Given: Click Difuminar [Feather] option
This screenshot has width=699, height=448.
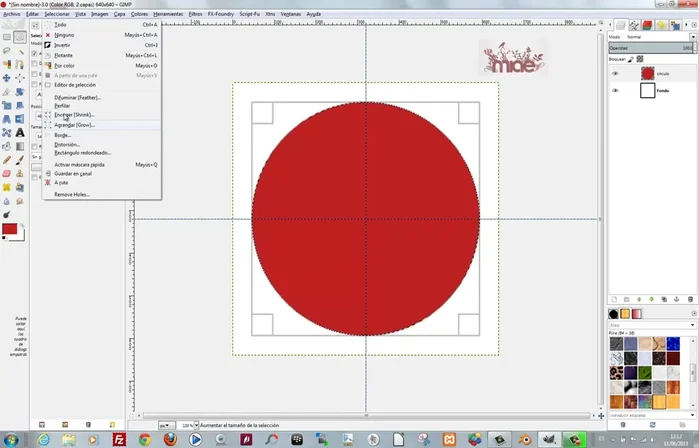Looking at the screenshot, I should [78, 97].
